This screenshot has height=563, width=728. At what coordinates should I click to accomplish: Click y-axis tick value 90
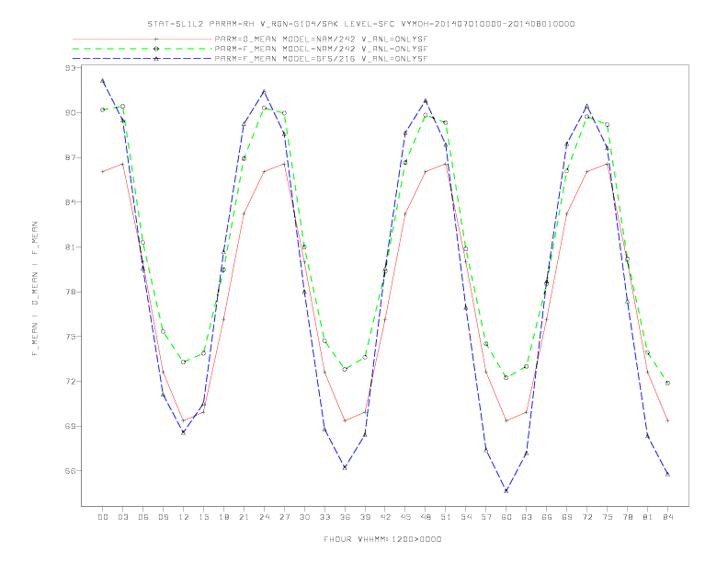[70, 113]
